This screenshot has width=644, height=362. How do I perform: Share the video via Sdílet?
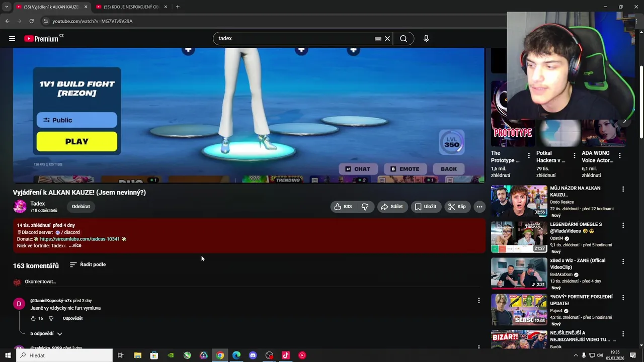click(x=392, y=207)
